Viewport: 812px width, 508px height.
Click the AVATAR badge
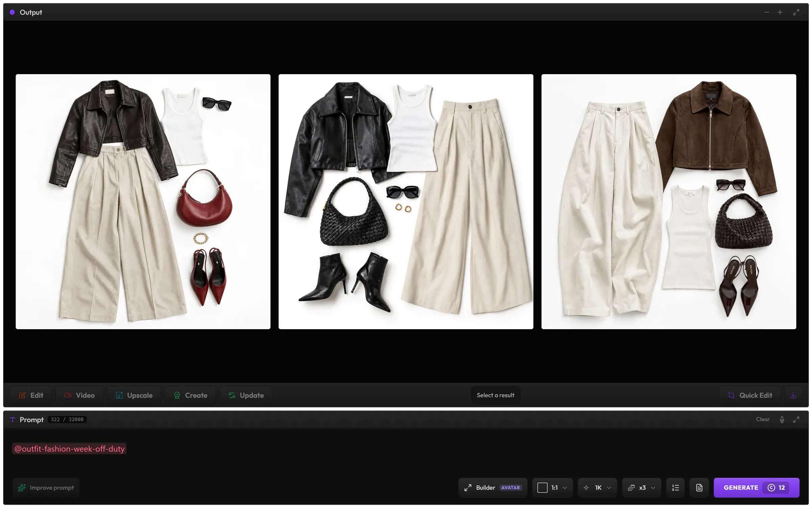pyautogui.click(x=511, y=488)
